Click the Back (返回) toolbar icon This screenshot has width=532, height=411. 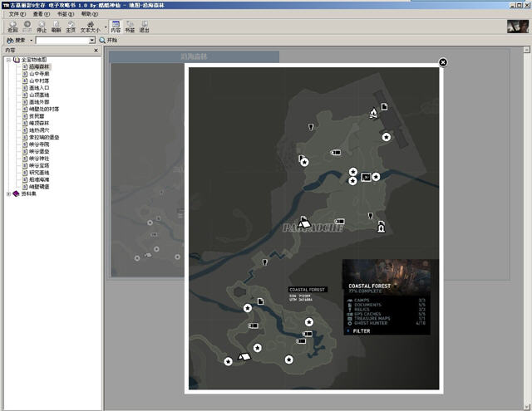pos(12,27)
